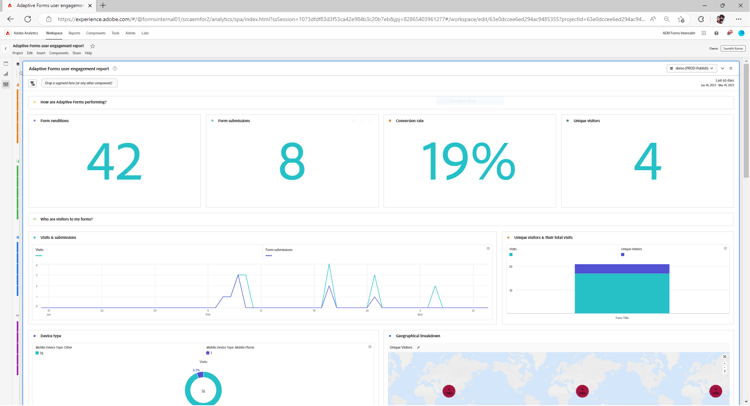Viewport: 750px width, 406px height.
Task: Click the Form renditions value 42
Action: tap(114, 162)
